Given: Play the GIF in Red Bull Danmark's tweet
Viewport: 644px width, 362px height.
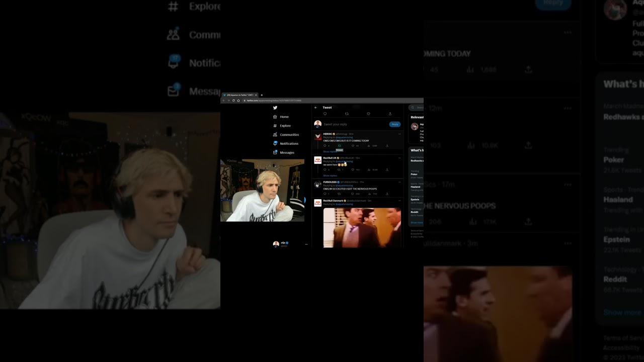Looking at the screenshot, I should [x=362, y=228].
